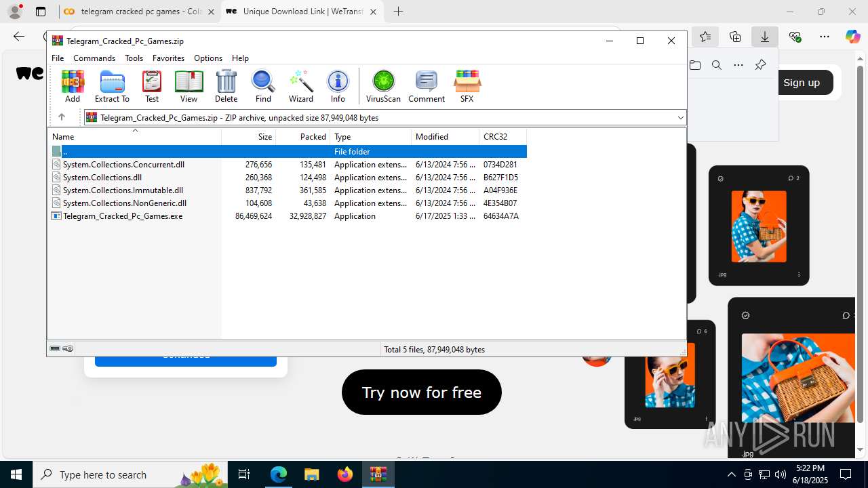Open the Options menu
Screen dimensions: 868x488
[x=208, y=58]
